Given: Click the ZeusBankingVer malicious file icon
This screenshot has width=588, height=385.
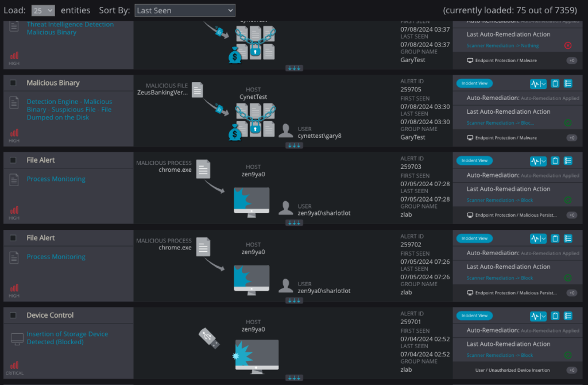Looking at the screenshot, I should pos(198,90).
